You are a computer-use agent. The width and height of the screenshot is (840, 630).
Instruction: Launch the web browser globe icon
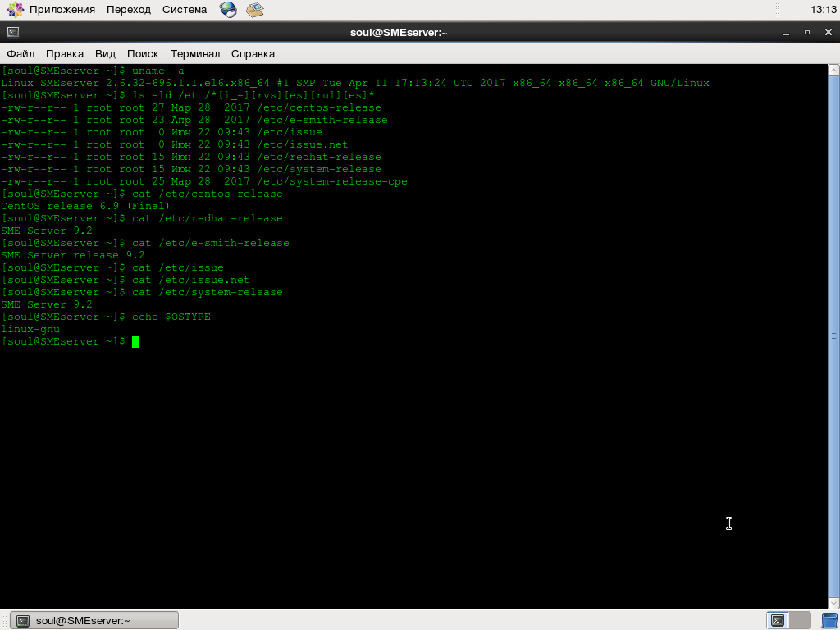point(228,10)
